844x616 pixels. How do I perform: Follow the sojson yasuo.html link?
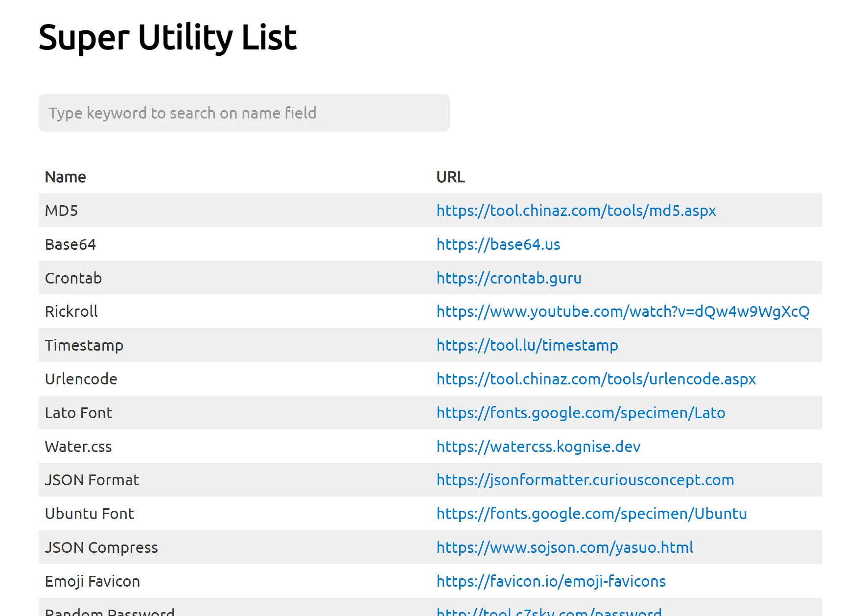tap(565, 547)
